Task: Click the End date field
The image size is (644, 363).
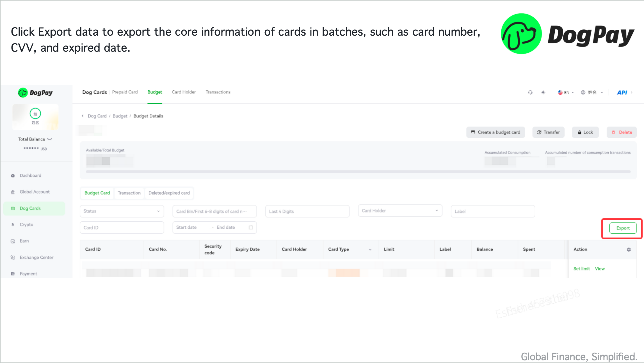Action: (226, 228)
